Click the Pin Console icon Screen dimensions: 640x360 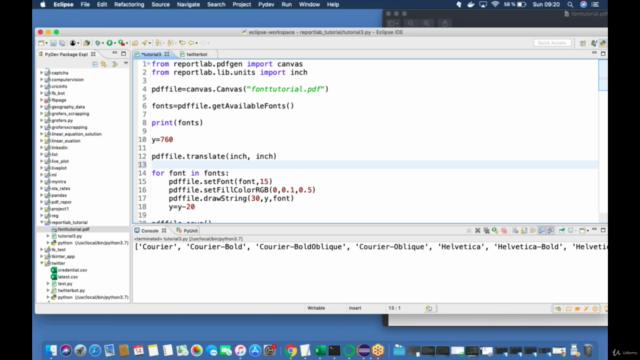(562, 231)
